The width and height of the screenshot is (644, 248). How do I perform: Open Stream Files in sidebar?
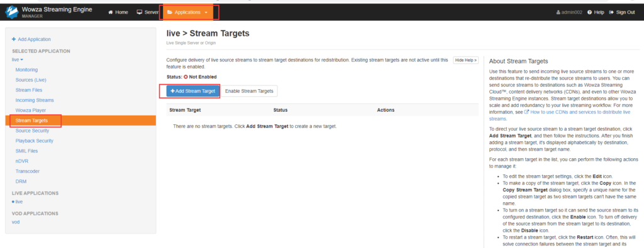tap(29, 90)
